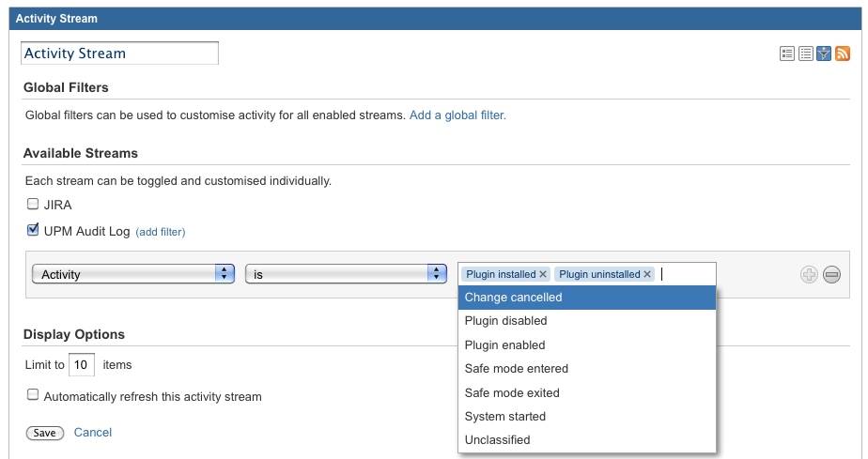The image size is (868, 459).
Task: Remove the 'Plugin uninstalled' tag
Action: click(647, 274)
